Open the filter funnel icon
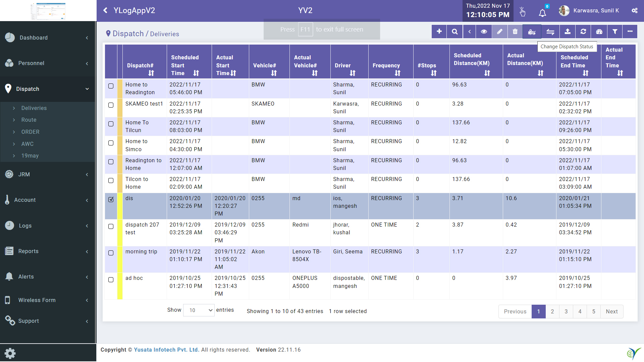The height and width of the screenshot is (362, 644). pos(615,32)
